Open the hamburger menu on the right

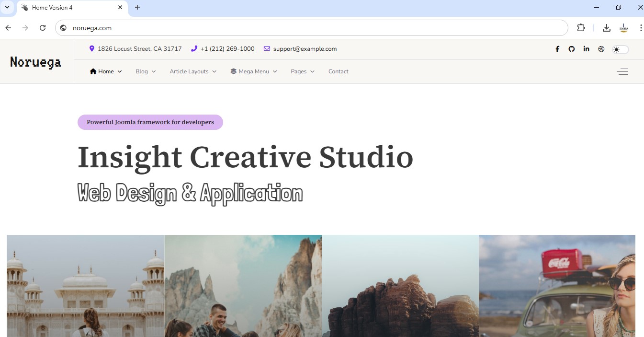click(622, 71)
